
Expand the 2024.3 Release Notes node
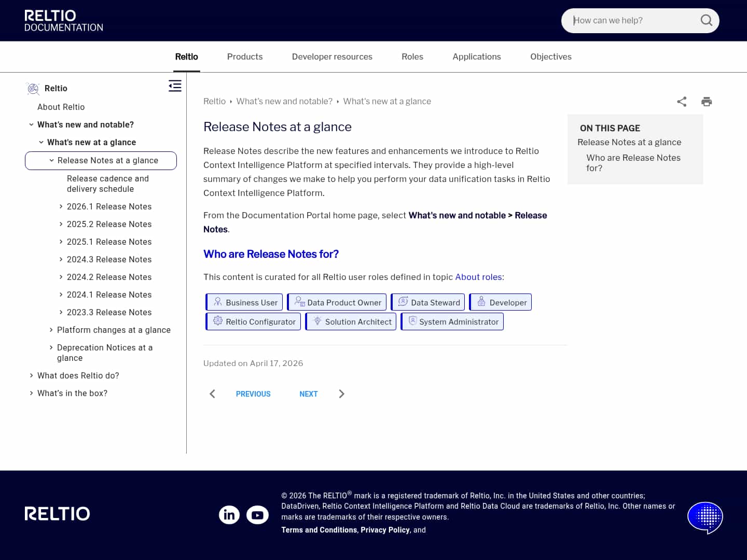pyautogui.click(x=61, y=259)
